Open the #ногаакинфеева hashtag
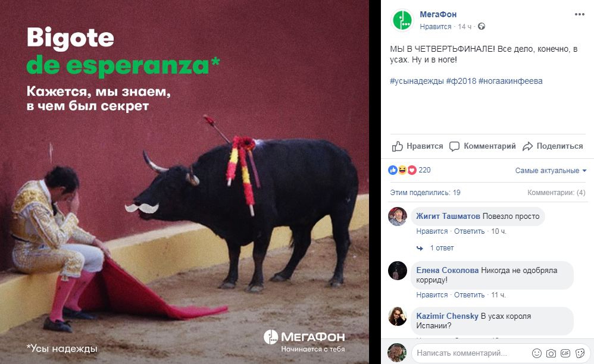594x364 pixels. click(510, 81)
